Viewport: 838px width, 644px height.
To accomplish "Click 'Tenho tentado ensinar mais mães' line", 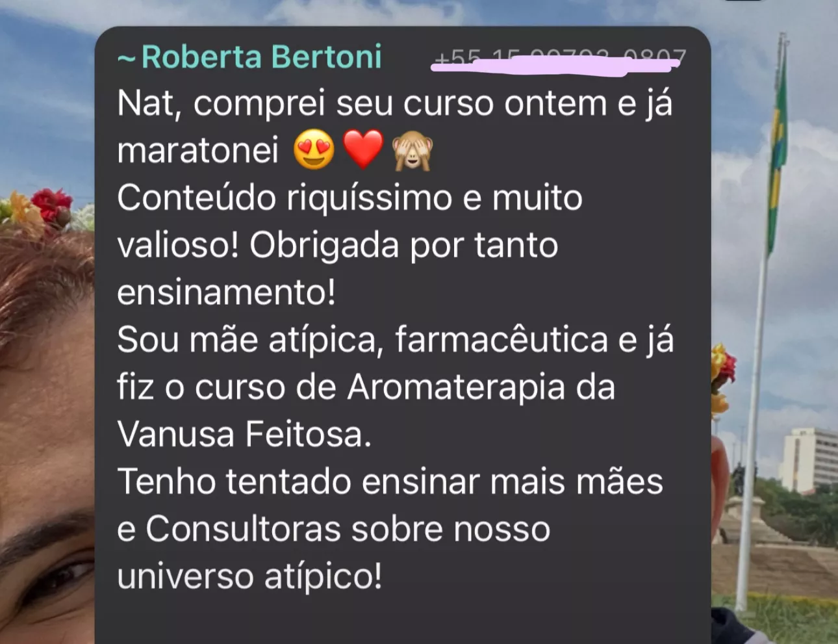I will [390, 482].
